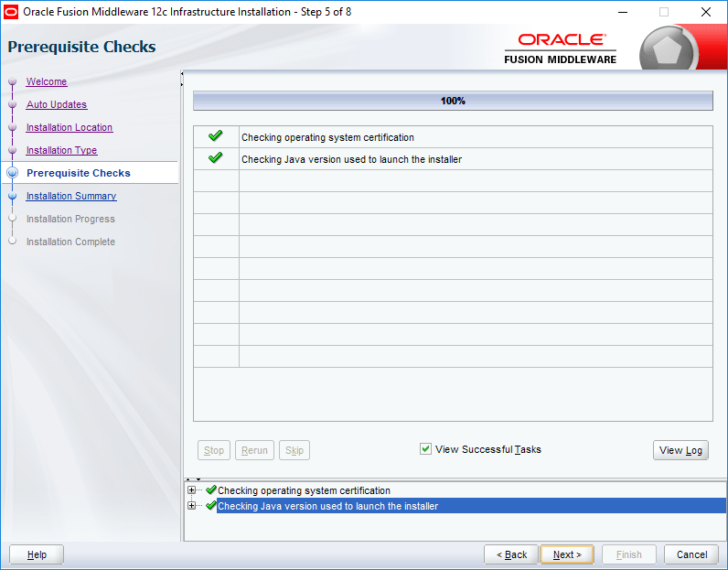Click the 100% progress bar
728x570 pixels.
[x=453, y=101]
